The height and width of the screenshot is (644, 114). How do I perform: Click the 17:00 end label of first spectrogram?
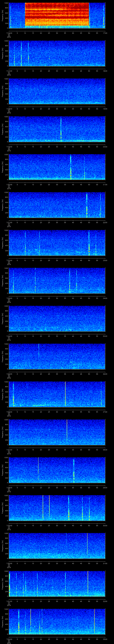105,33
